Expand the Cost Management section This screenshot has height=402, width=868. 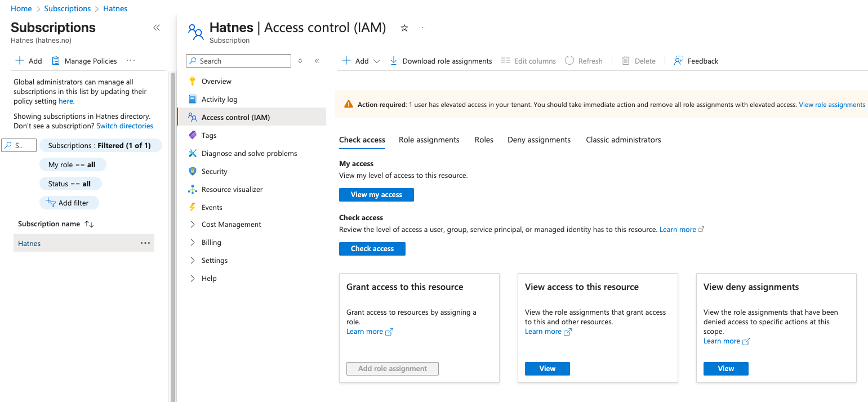click(193, 224)
